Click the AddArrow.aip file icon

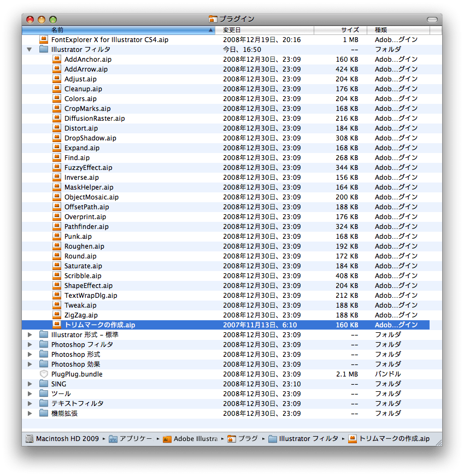[x=57, y=69]
